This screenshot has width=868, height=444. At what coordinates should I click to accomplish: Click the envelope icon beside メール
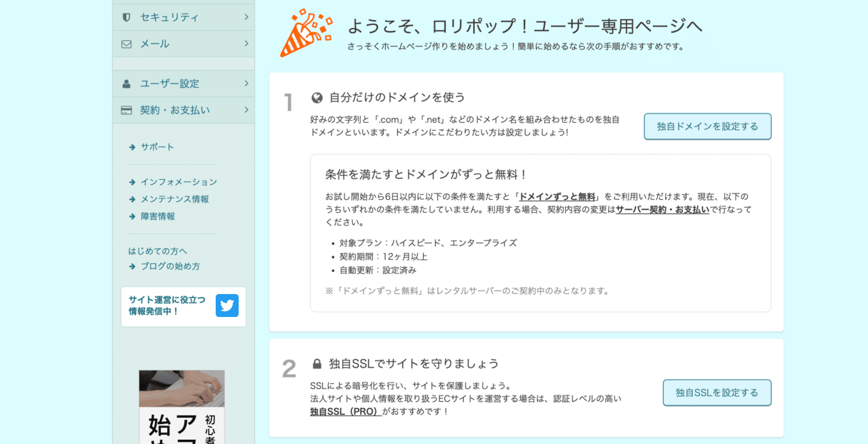pos(126,44)
